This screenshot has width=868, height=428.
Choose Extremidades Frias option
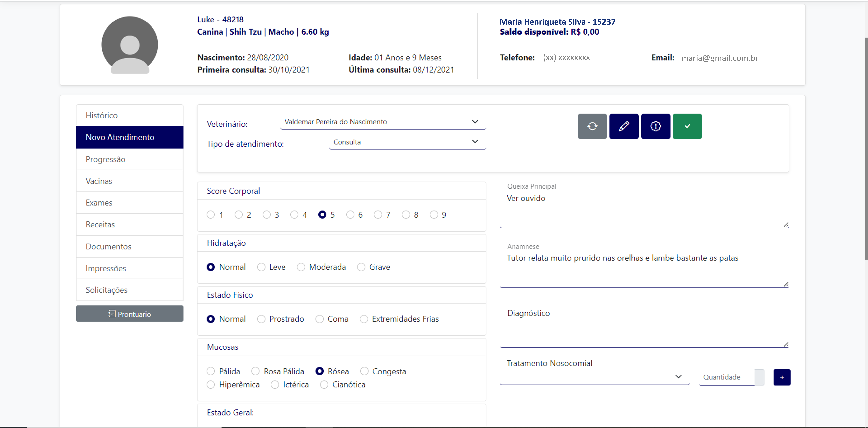[364, 319]
